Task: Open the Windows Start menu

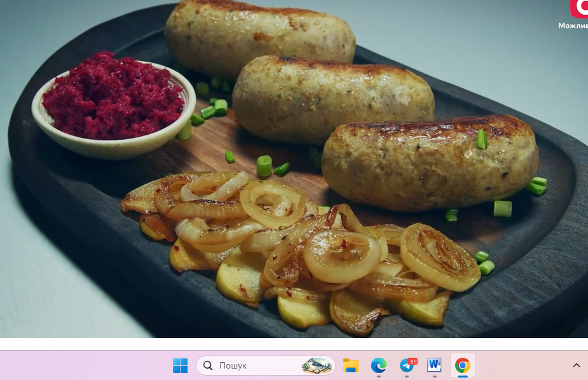Action: (x=180, y=365)
